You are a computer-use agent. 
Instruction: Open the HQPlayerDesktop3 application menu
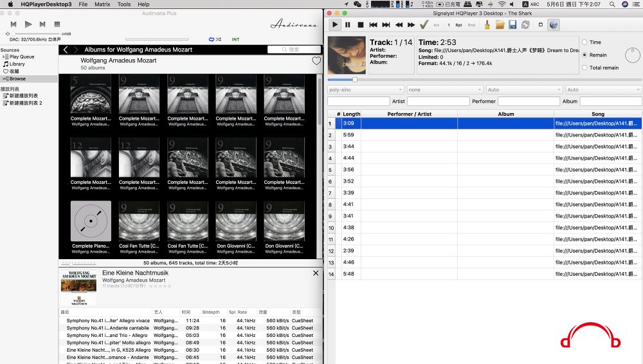[46, 4]
